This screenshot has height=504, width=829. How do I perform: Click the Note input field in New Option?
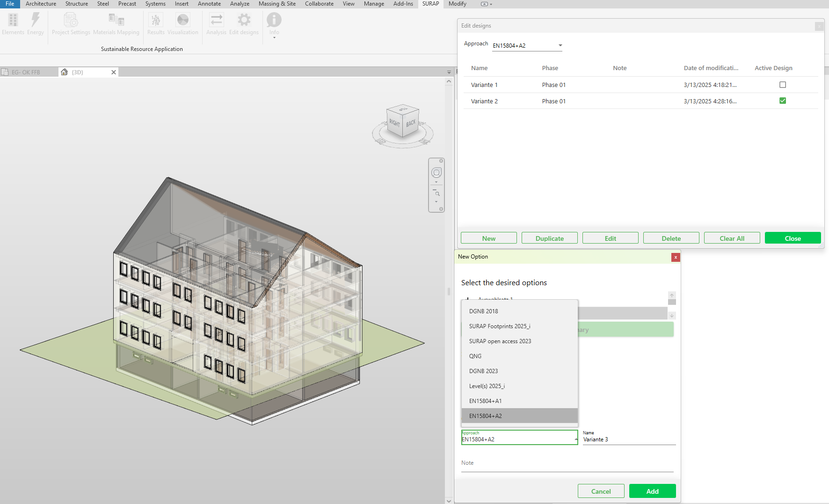click(567, 463)
